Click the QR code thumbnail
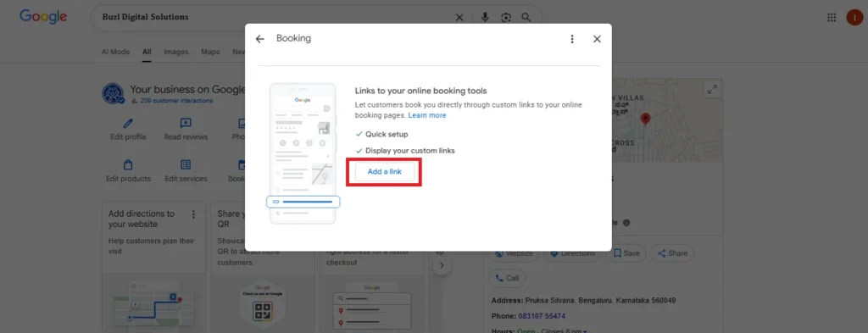Image resolution: width=868 pixels, height=333 pixels. [x=263, y=310]
